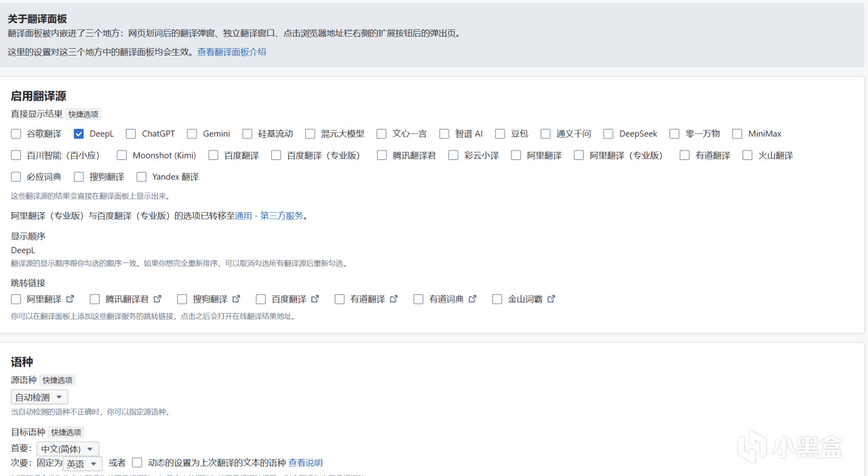Open the 自动检测 source language dropdown
Screen dimensions: 868x476
39,397
